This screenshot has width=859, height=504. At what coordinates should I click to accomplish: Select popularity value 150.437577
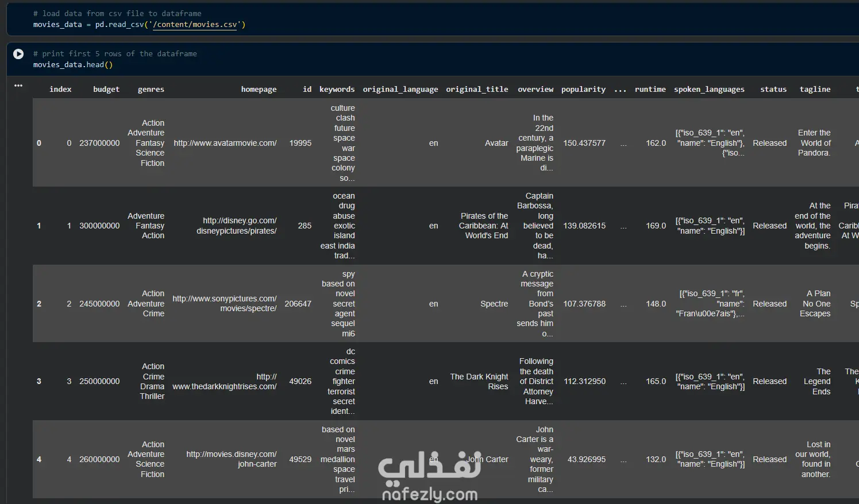pyautogui.click(x=584, y=144)
